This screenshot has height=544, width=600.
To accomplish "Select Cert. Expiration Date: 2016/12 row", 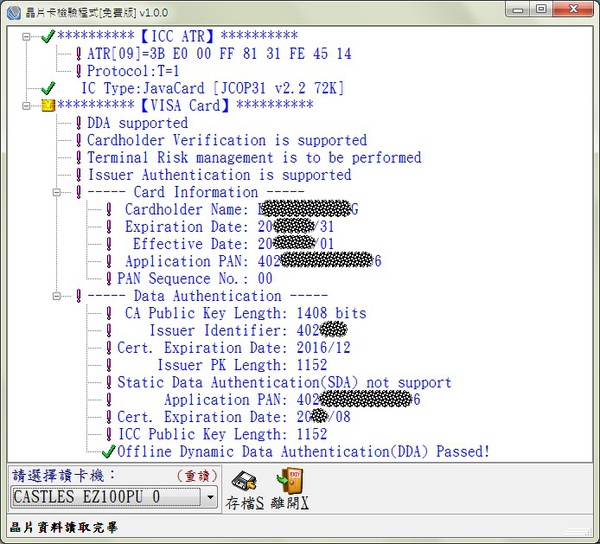I will click(234, 348).
